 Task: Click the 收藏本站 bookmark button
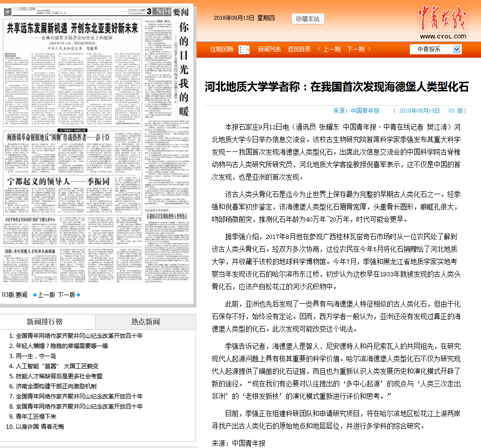coord(308,19)
